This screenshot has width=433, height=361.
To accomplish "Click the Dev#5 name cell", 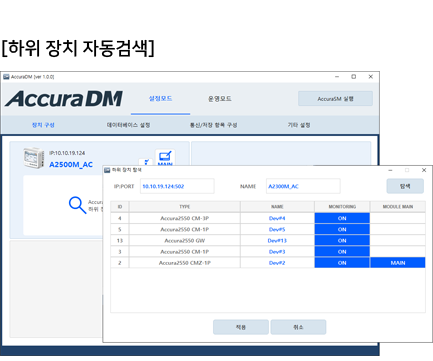I will pos(277,229).
